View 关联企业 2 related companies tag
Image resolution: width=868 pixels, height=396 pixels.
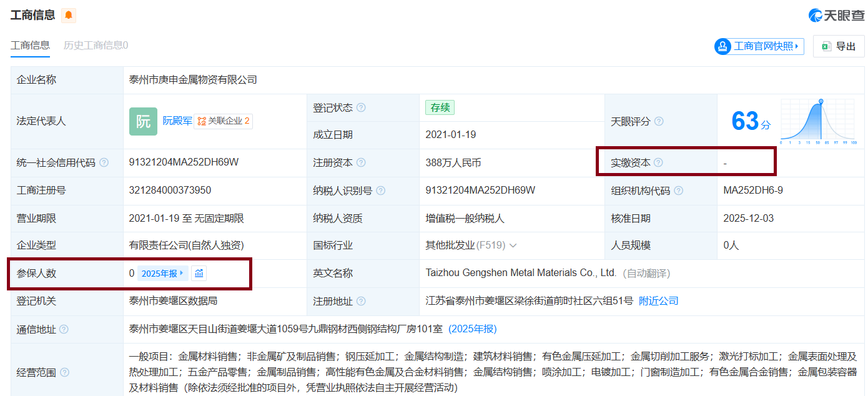[x=223, y=121]
